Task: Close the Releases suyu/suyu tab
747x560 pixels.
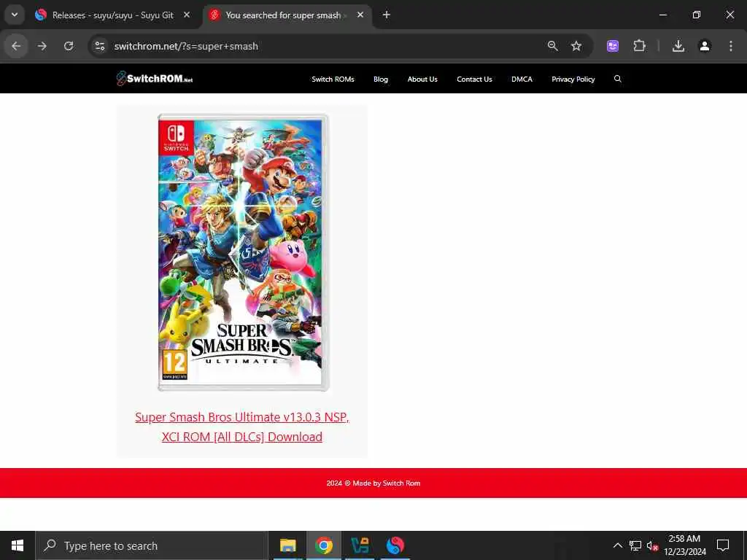Action: (x=187, y=15)
